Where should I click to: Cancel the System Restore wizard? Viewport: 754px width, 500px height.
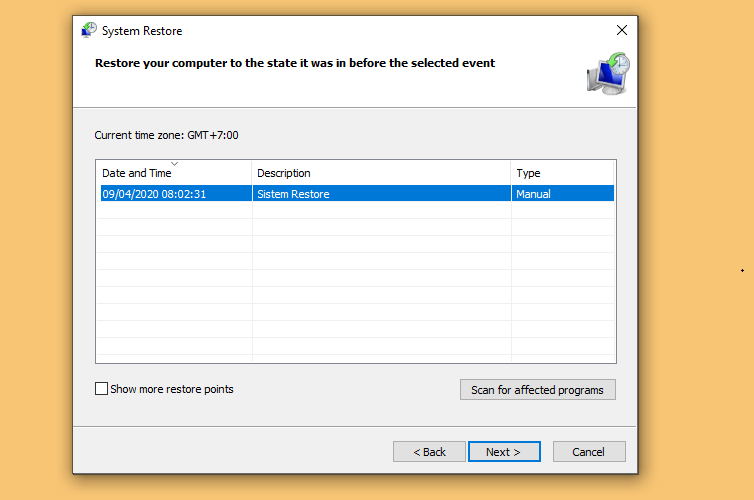tap(589, 452)
